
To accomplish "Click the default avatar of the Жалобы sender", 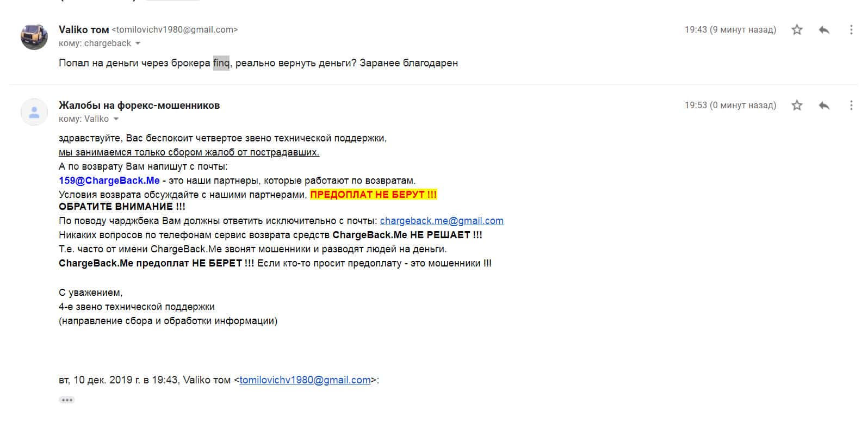I will pos(34,112).
